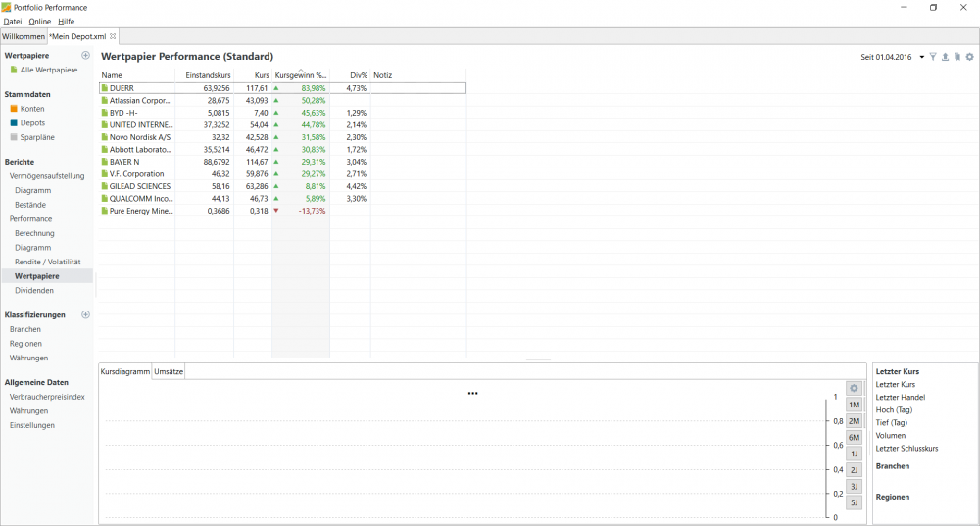Click the Portfolio Performance app icon in title bar

pyautogui.click(x=6, y=8)
